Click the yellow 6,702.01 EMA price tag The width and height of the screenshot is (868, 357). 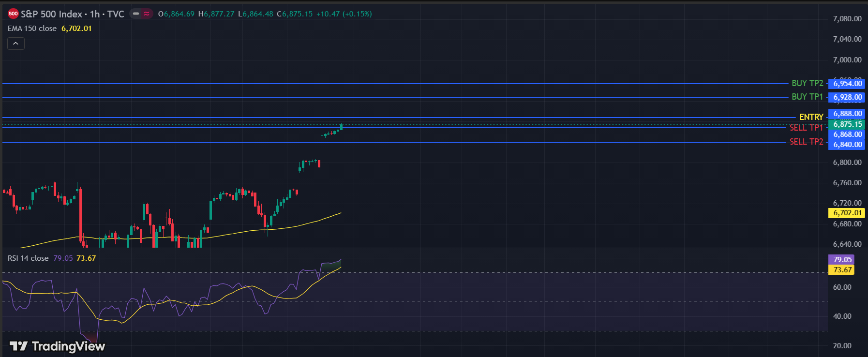pos(847,213)
